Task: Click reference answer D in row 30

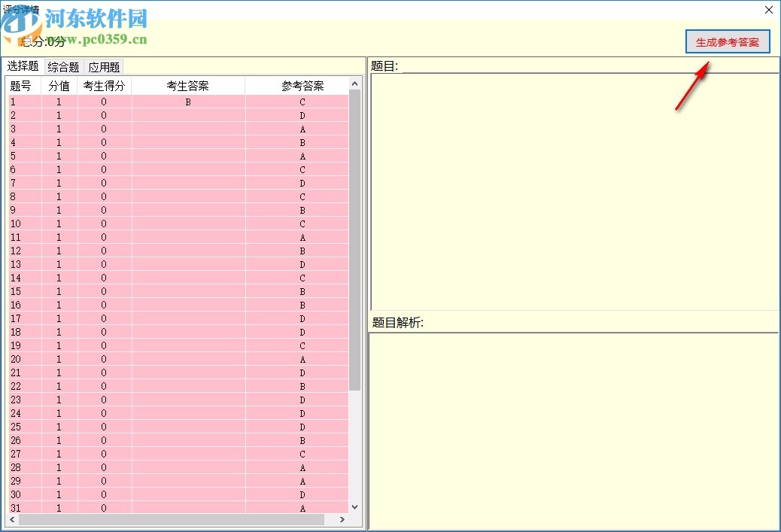Action: click(x=302, y=494)
